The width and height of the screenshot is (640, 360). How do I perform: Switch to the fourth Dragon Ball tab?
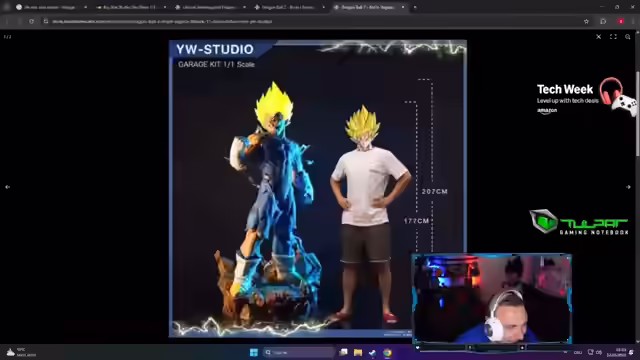pos(289,7)
